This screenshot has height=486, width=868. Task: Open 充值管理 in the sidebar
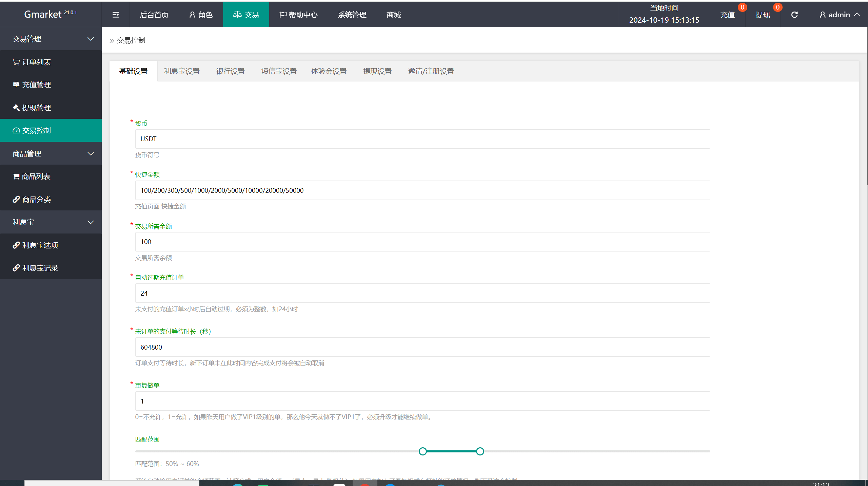[x=36, y=85]
